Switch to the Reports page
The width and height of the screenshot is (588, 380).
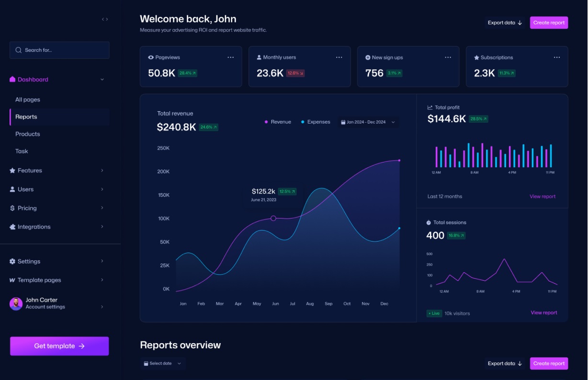point(26,116)
